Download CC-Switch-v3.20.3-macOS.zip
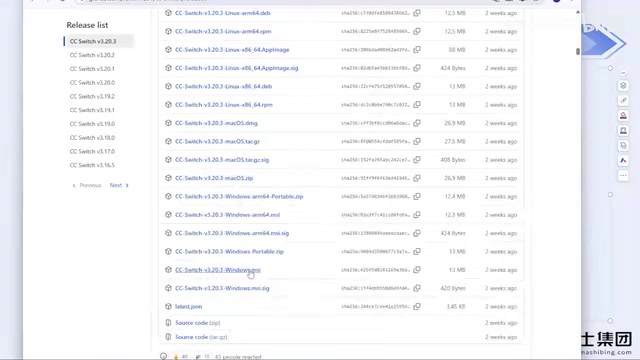Image resolution: width=640 pixels, height=360 pixels. tap(214, 178)
